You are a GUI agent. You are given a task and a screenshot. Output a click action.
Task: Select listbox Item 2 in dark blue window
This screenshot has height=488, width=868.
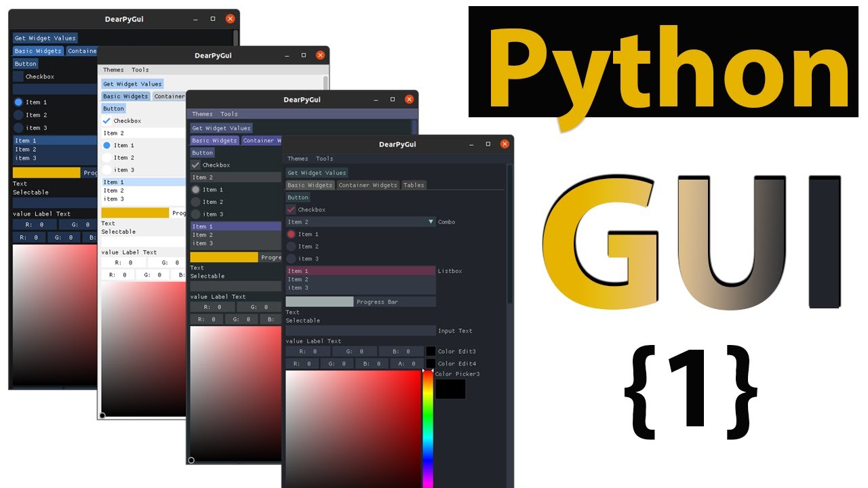55,149
